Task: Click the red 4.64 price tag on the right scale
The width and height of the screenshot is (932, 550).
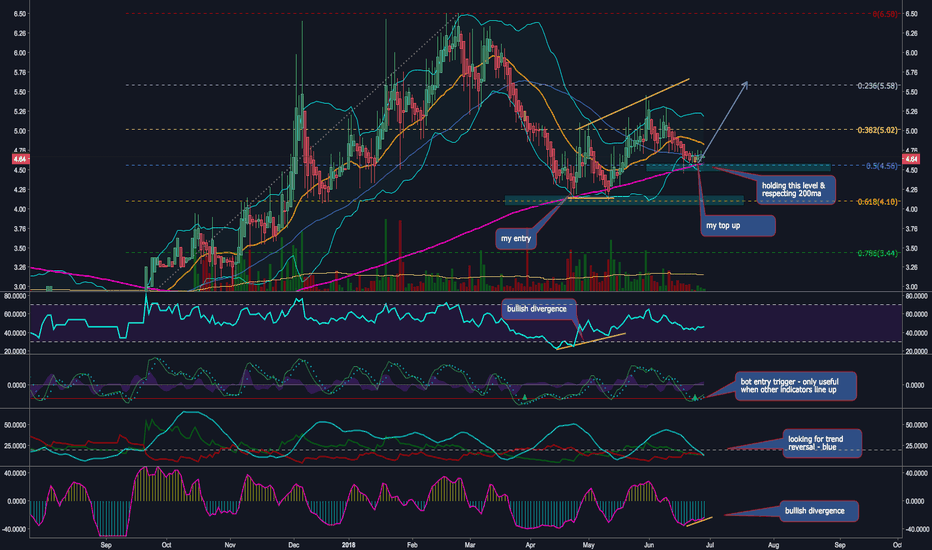Action: [911, 159]
